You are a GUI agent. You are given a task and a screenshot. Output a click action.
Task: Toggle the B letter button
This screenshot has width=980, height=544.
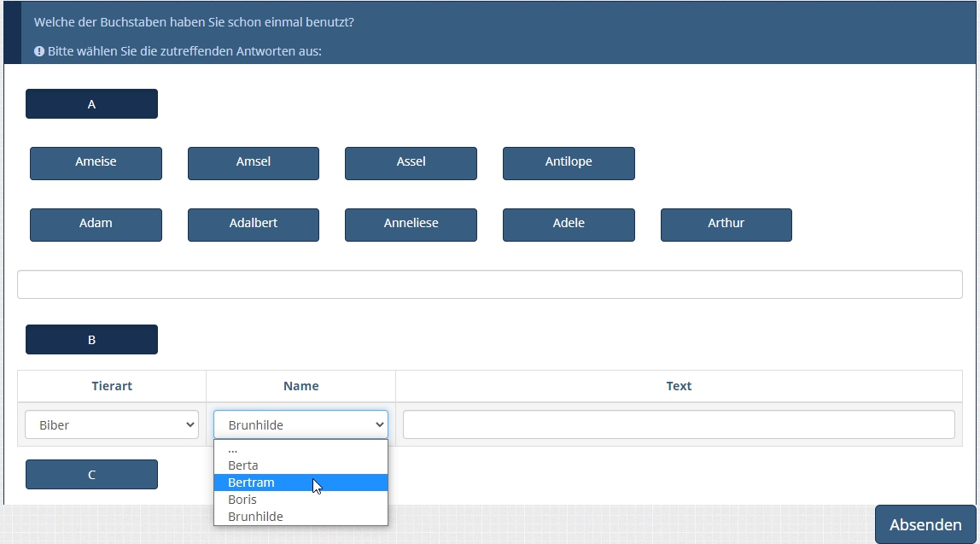(91, 340)
